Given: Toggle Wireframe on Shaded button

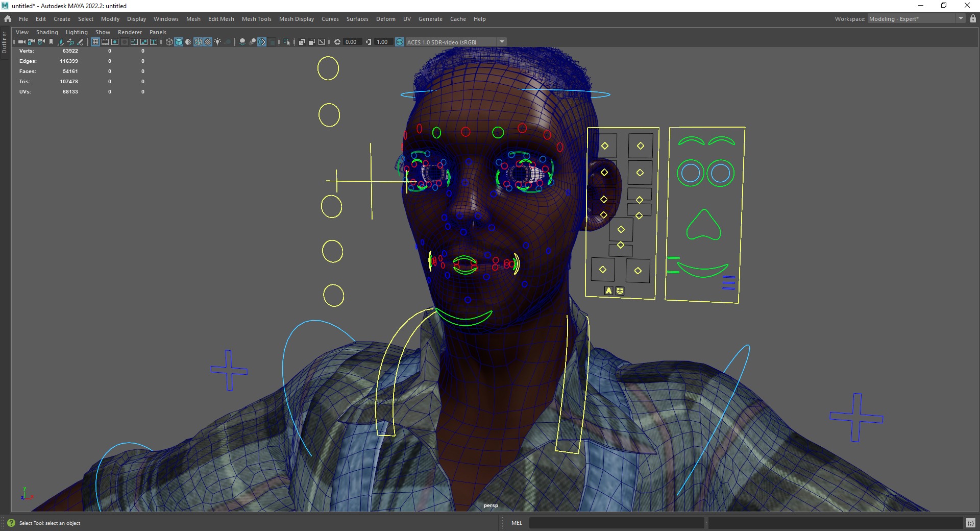Looking at the screenshot, I should coord(198,42).
